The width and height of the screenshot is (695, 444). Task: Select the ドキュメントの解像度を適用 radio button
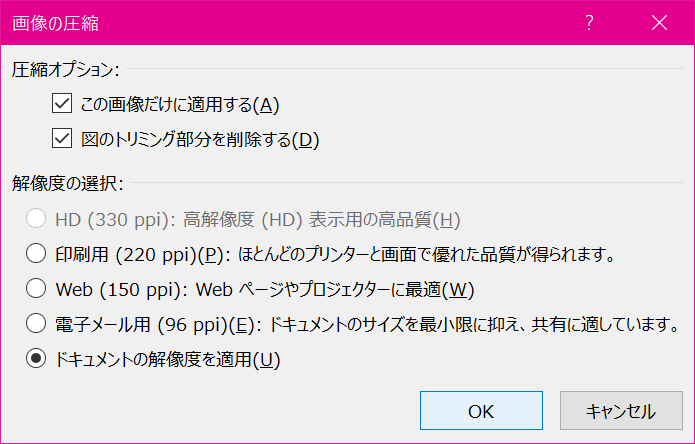(37, 359)
